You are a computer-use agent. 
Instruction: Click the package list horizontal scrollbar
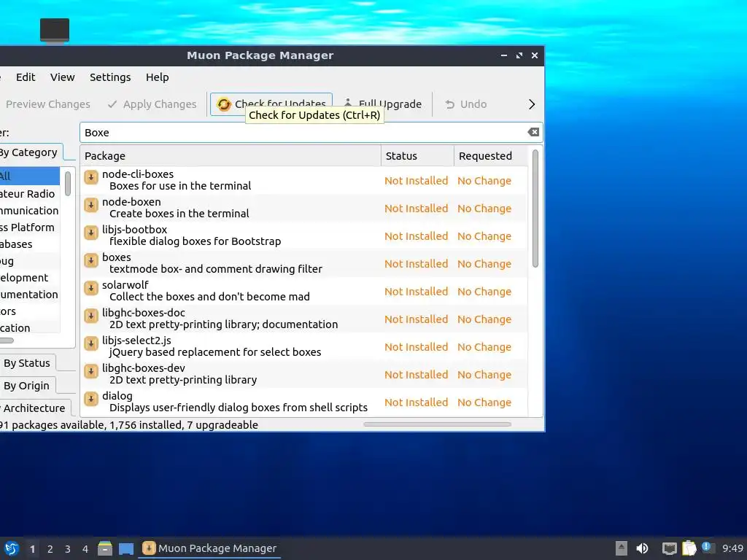[x=437, y=424]
